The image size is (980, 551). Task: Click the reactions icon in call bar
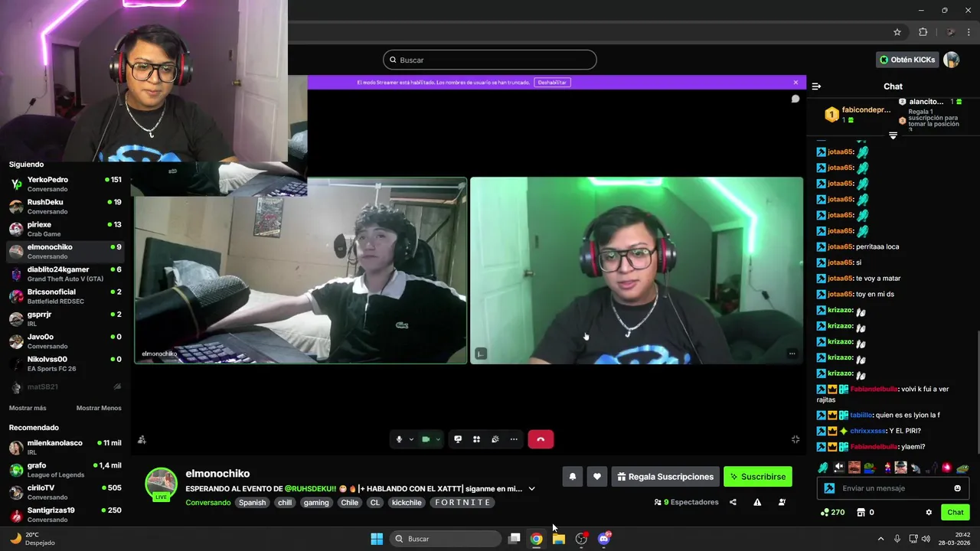click(x=495, y=439)
